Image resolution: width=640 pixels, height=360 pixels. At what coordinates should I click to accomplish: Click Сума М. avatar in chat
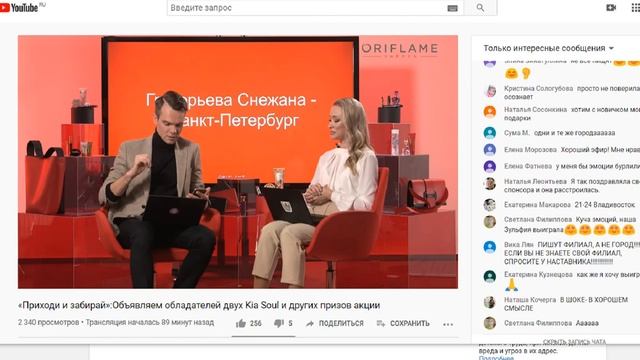(489, 133)
